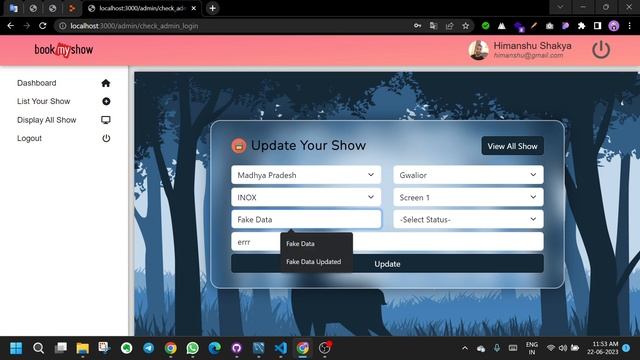Choose the Fake Data autocomplete suggestion
Screen dimensions: 640x360
(300, 244)
